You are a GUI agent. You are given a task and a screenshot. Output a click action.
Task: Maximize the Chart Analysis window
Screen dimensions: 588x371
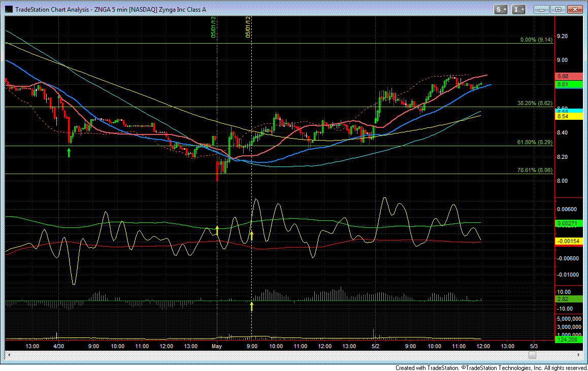558,10
